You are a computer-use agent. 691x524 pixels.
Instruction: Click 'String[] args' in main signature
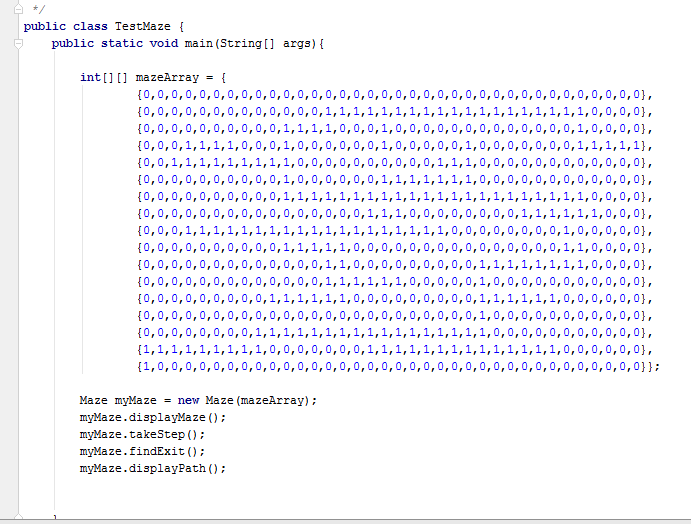coord(275,43)
